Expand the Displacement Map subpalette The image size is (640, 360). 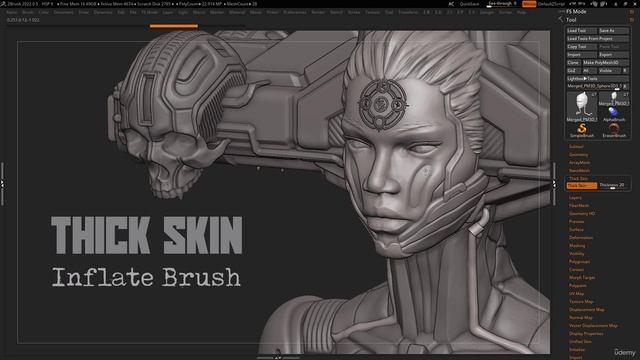(587, 309)
